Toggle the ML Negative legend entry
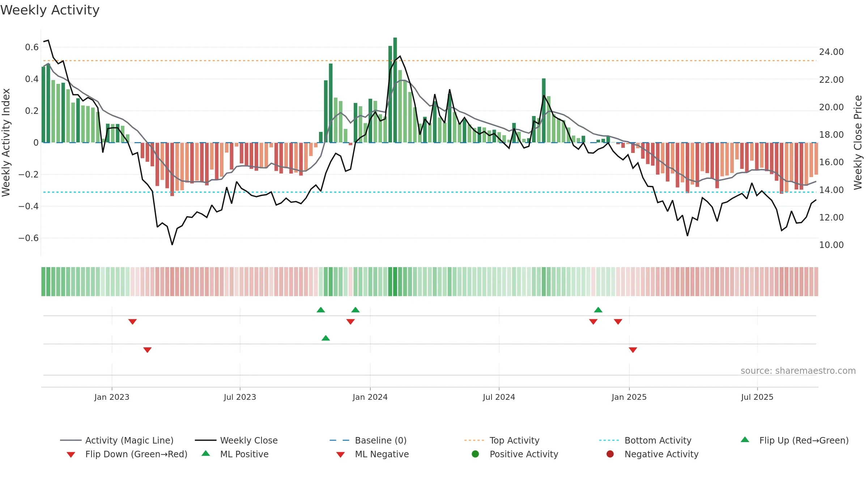The width and height of the screenshot is (868, 488). click(x=373, y=454)
